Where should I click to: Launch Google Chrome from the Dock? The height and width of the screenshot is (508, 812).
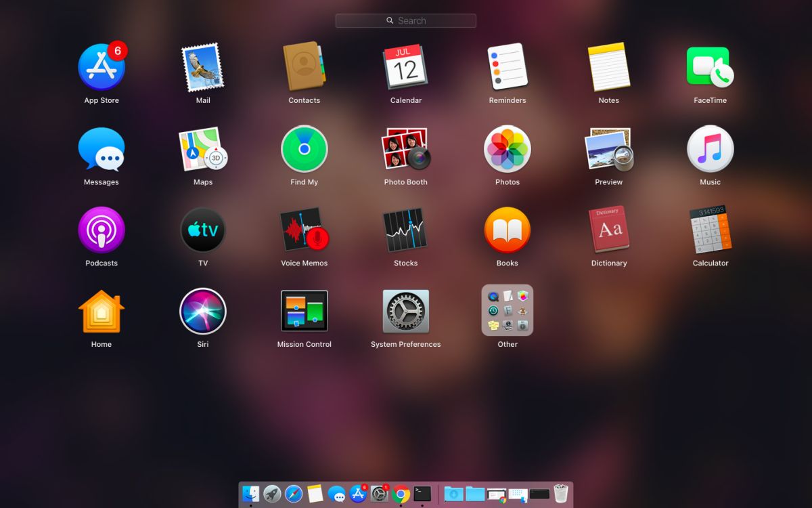click(400, 494)
